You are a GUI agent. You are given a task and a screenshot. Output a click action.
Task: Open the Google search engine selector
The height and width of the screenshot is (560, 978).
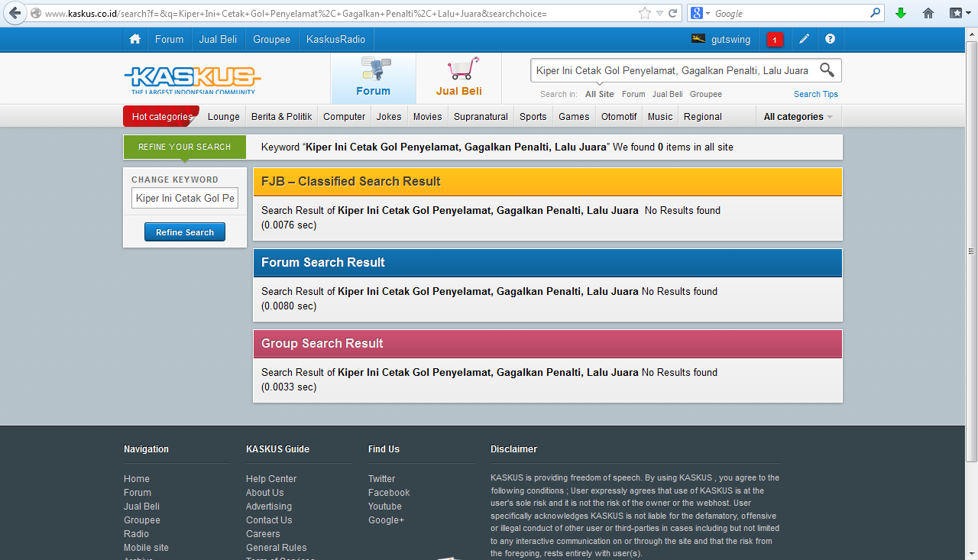[x=700, y=13]
